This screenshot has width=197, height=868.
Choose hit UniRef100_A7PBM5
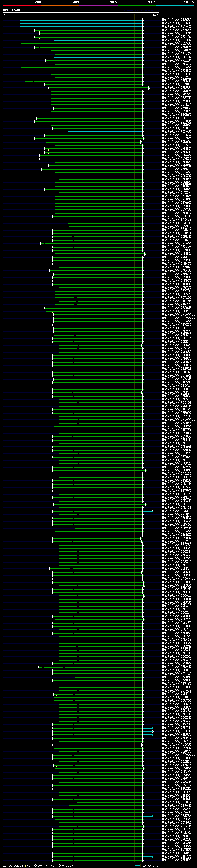coord(177,81)
